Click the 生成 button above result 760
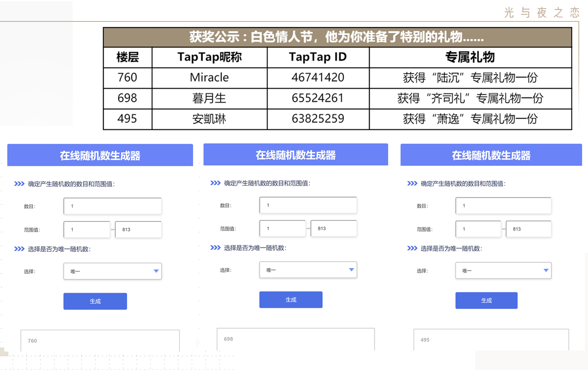The height and width of the screenshot is (370, 588). [x=95, y=301]
